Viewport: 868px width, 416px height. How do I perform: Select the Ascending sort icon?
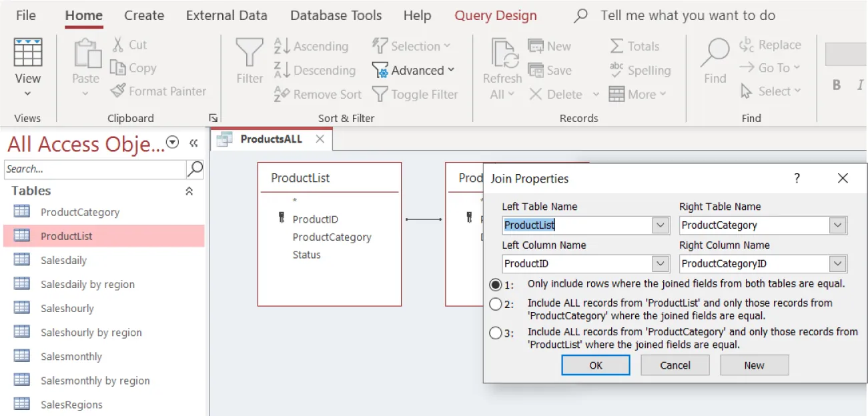(282, 46)
